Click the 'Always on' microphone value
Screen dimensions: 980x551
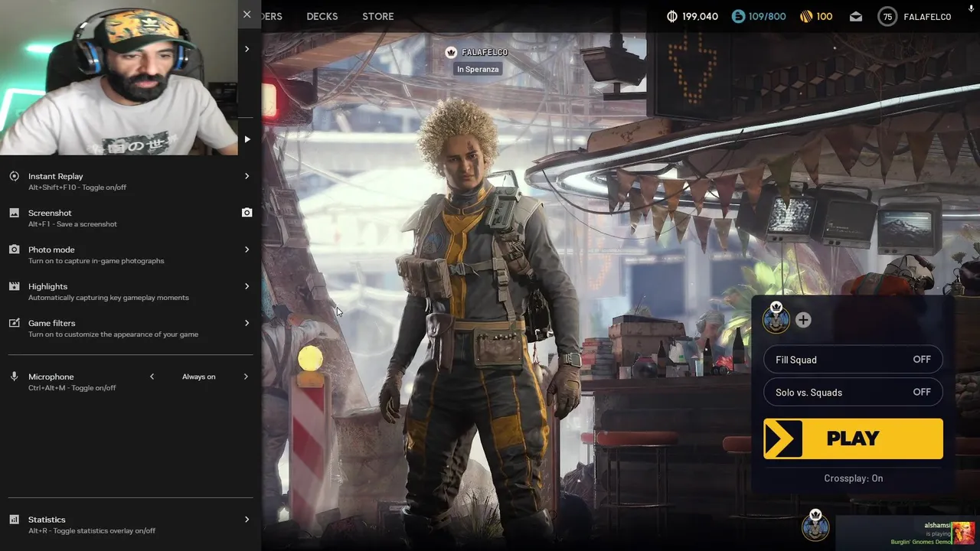[x=198, y=377]
